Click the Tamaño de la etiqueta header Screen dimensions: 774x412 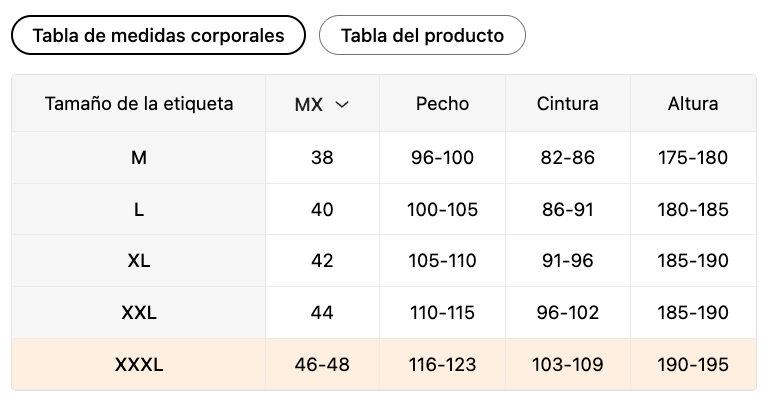(x=139, y=104)
